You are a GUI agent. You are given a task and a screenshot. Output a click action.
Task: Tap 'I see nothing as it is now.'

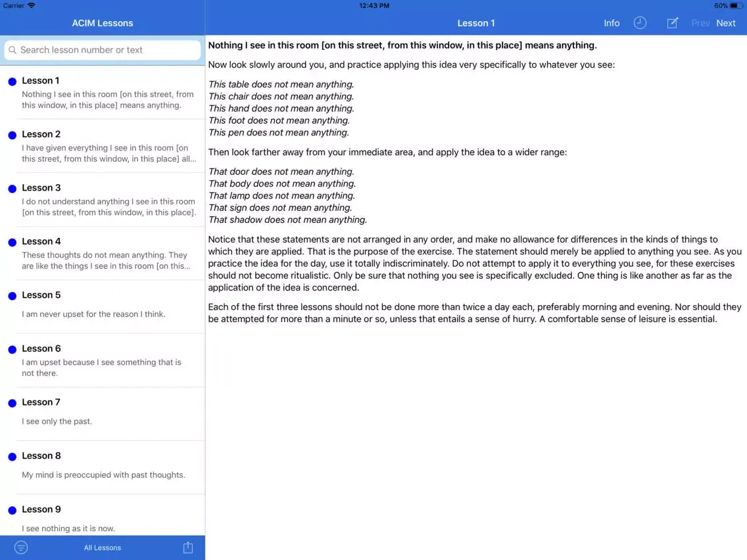click(x=68, y=528)
